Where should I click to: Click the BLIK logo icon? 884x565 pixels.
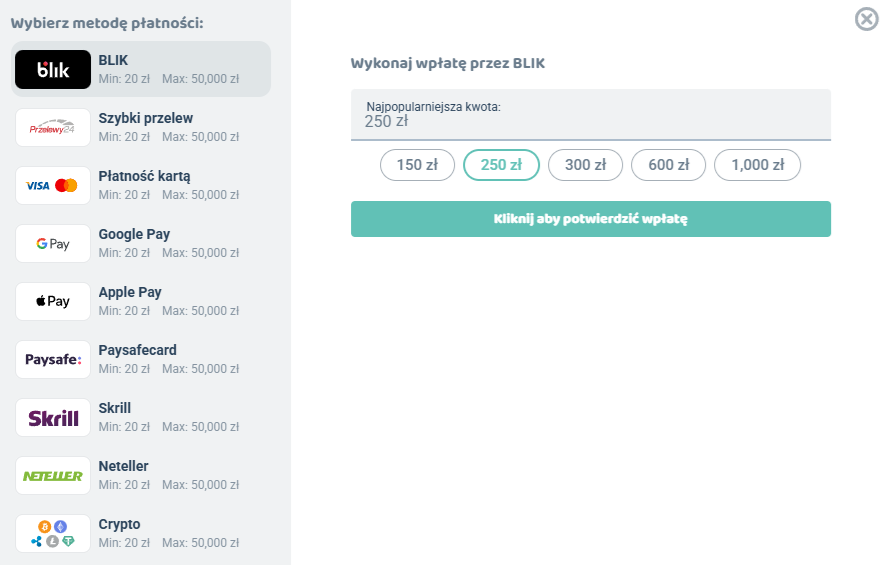point(53,69)
